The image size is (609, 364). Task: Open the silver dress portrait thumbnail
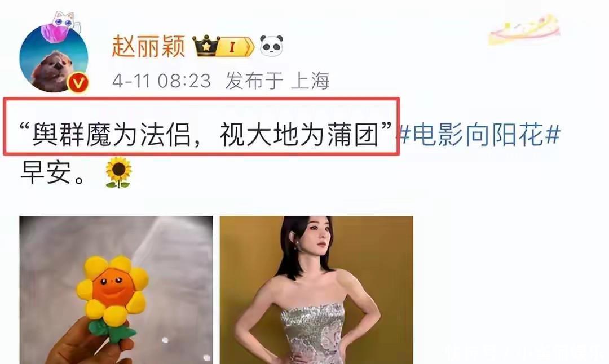pyautogui.click(x=316, y=290)
